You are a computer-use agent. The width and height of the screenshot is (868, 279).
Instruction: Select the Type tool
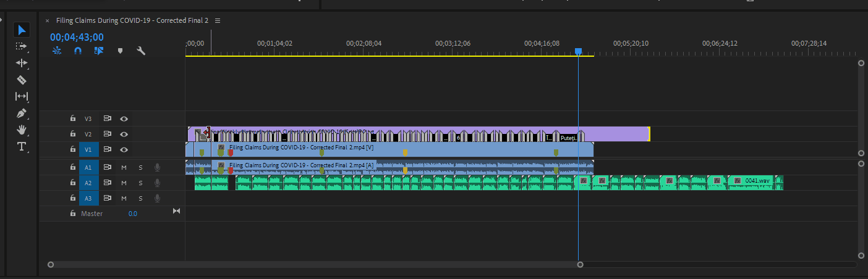coord(22,146)
